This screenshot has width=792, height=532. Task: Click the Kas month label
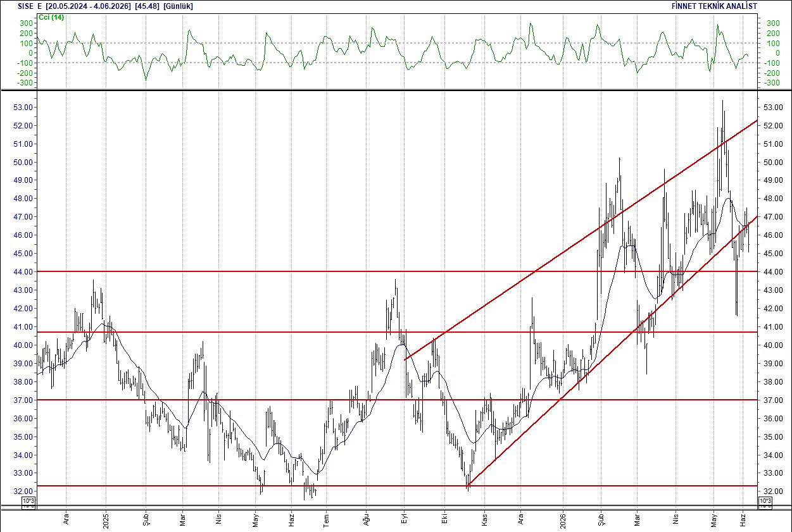click(485, 520)
